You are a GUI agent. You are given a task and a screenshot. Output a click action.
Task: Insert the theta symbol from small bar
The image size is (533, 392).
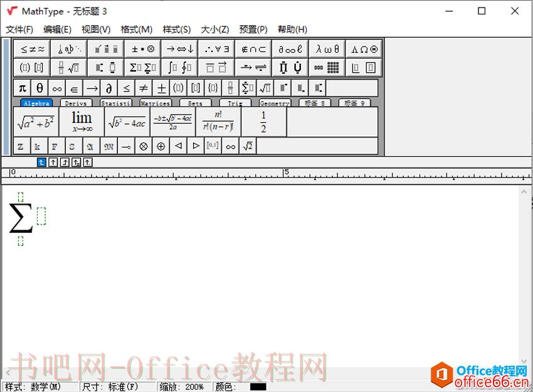(x=40, y=88)
